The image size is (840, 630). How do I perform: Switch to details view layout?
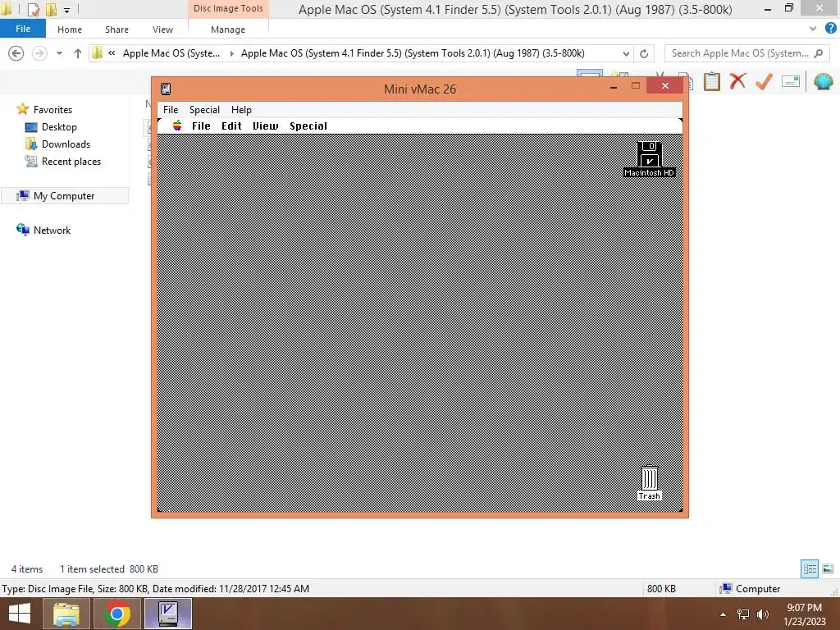pos(810,568)
